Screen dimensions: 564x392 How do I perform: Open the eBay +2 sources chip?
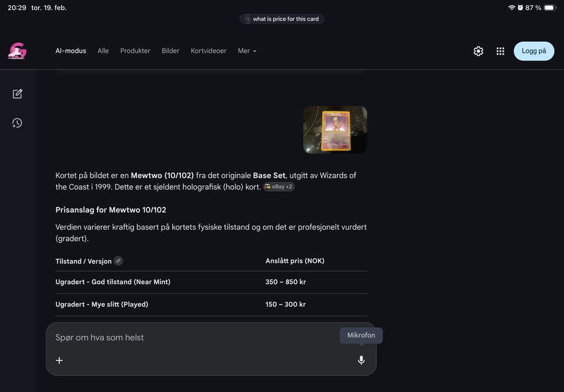pyautogui.click(x=278, y=186)
